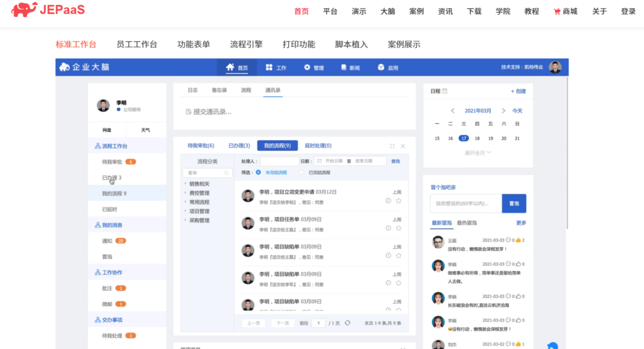Screen dimensions: 644x349
Task: Click the 说你想说的 bubble text input
Action: (466, 203)
